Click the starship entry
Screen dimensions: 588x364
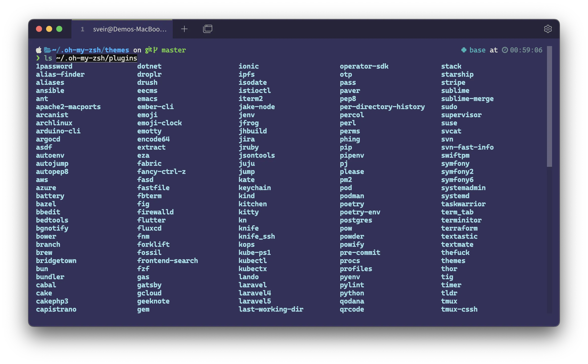457,74
